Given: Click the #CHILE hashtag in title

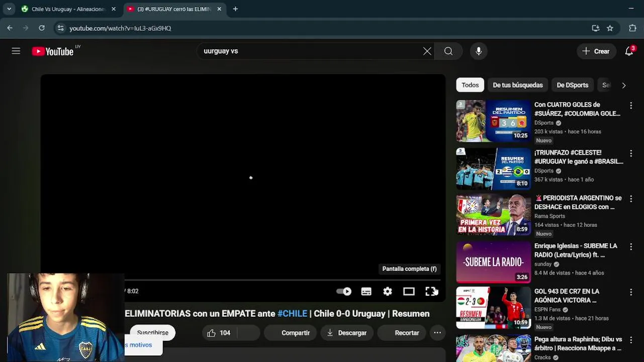Looking at the screenshot, I should click(292, 313).
